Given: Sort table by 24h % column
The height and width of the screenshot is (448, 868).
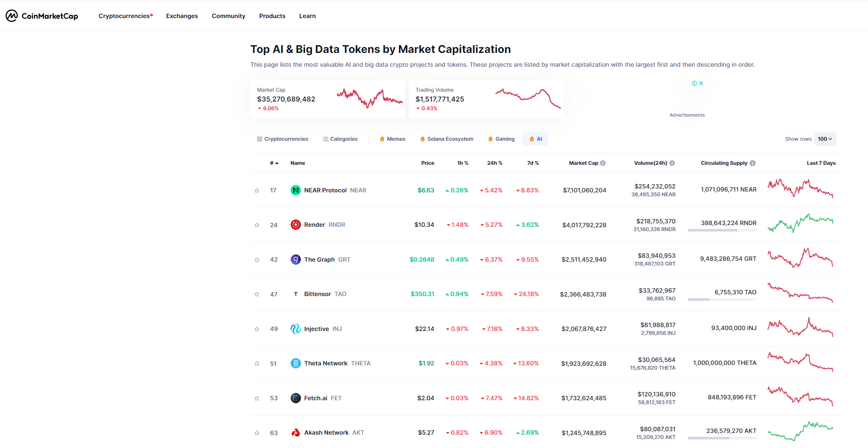Looking at the screenshot, I should (495, 163).
